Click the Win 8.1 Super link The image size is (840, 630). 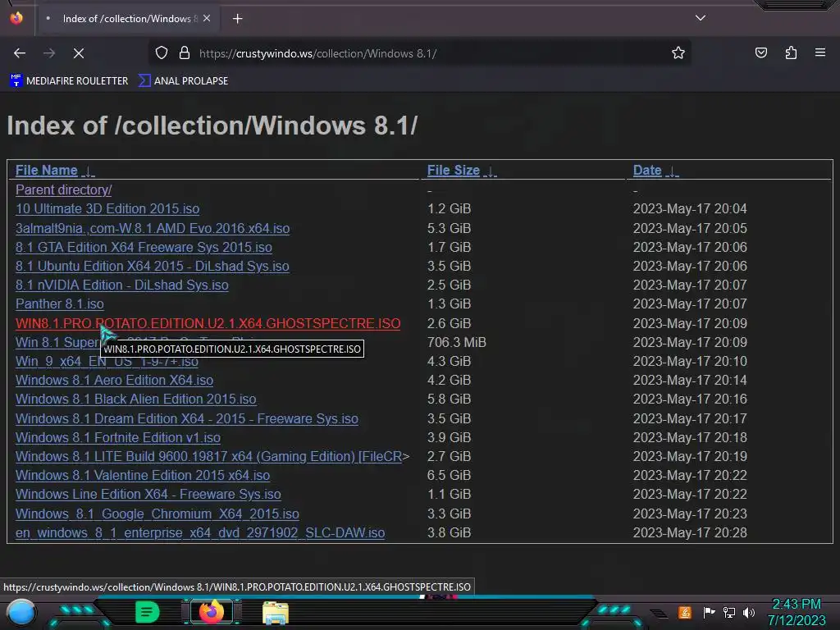click(57, 342)
